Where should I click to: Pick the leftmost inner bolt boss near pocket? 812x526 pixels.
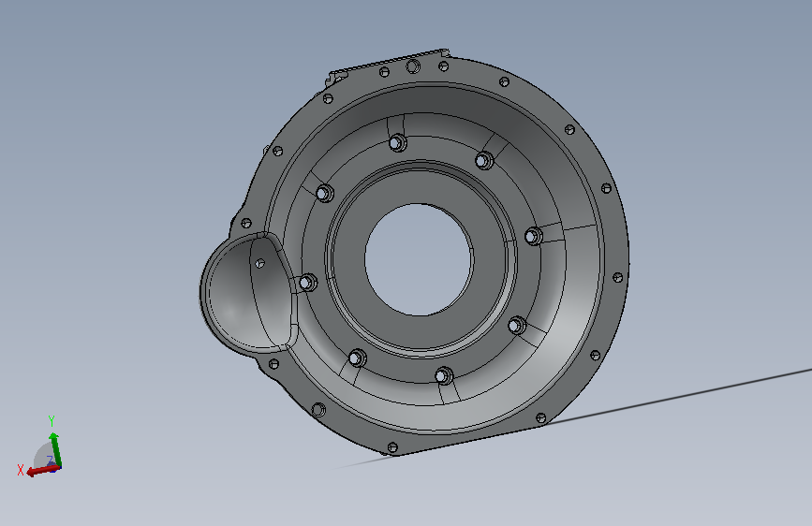[x=308, y=283]
